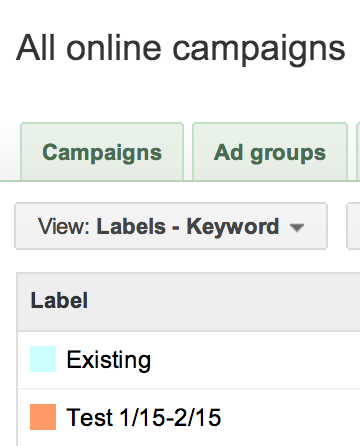Click the blank area of the Test 1/15-2/15 row

(290, 417)
